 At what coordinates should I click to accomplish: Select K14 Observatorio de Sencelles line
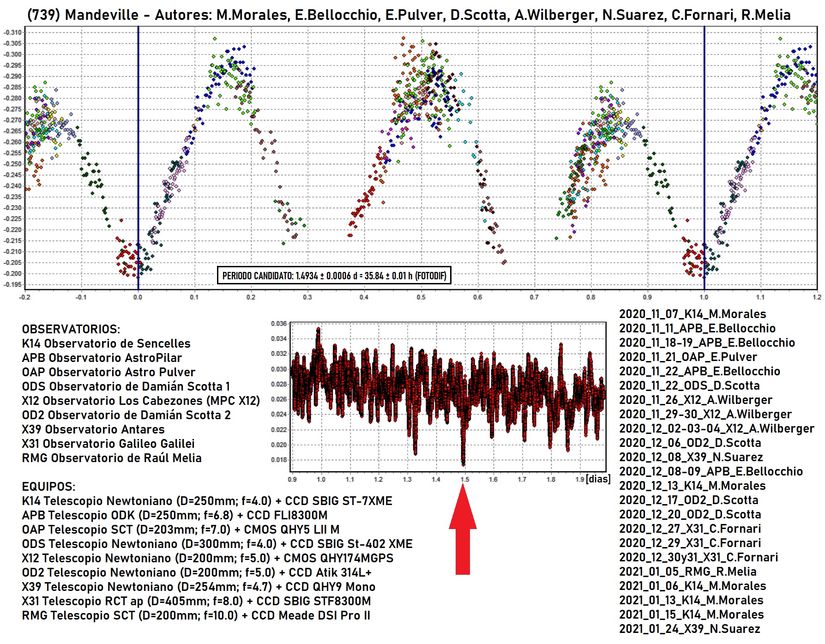pos(106,343)
